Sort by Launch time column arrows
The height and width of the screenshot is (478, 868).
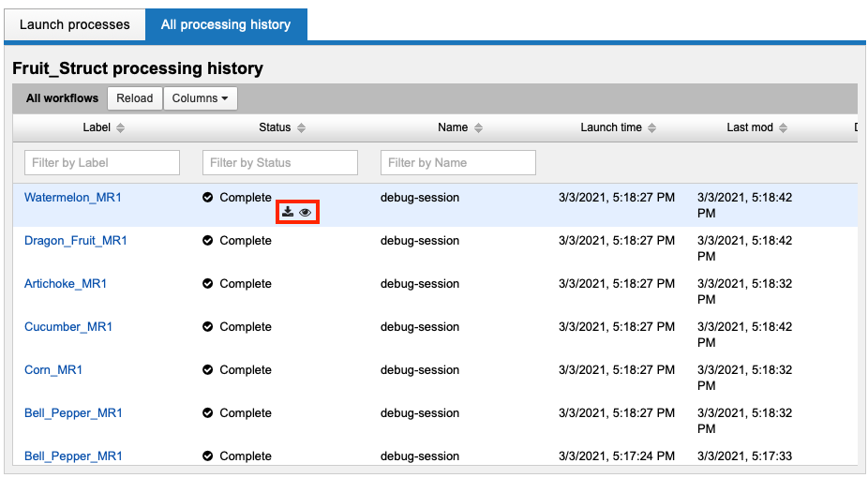652,128
